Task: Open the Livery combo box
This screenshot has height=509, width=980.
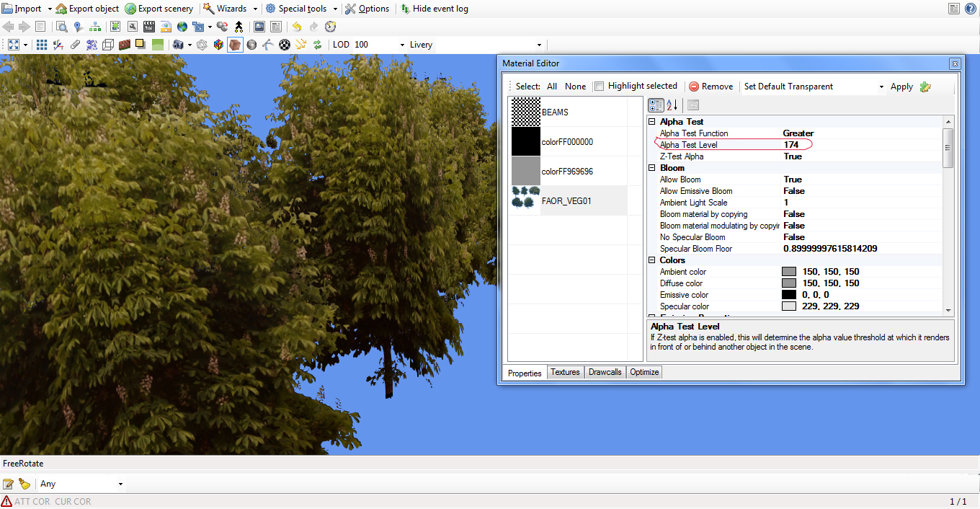Action: [x=490, y=45]
